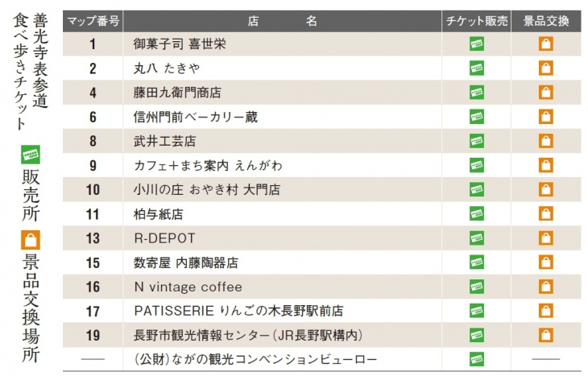Click the green ticket icon for R-DEPOT
The height and width of the screenshot is (376, 588).
coord(476,238)
